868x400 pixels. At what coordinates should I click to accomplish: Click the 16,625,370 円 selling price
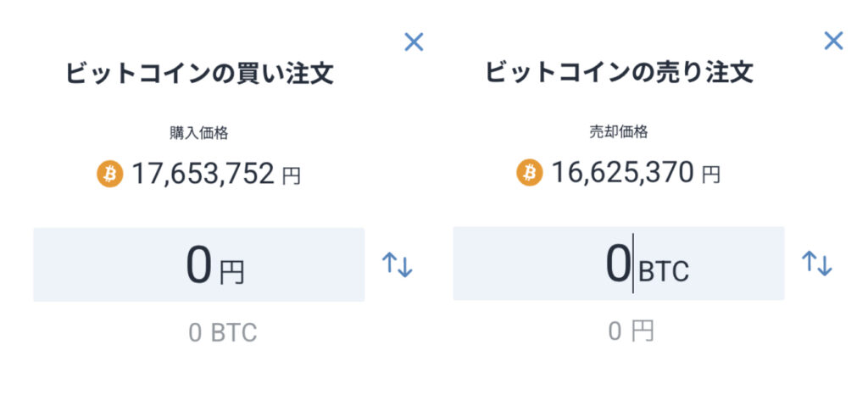(636, 175)
